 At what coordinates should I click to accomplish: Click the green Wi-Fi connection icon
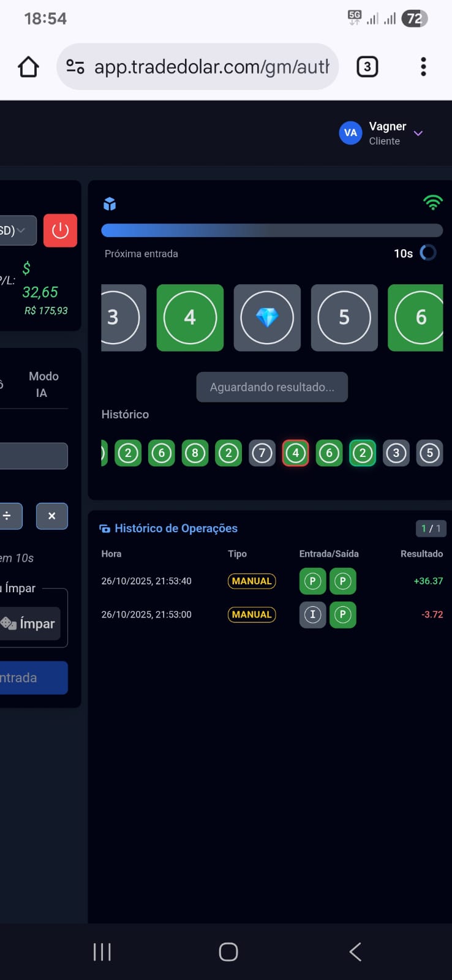click(433, 202)
